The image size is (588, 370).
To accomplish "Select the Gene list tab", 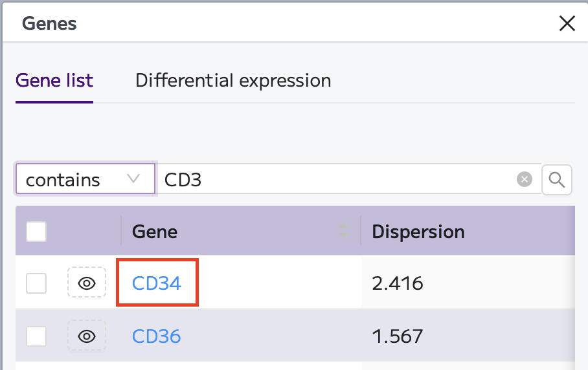I will [54, 80].
